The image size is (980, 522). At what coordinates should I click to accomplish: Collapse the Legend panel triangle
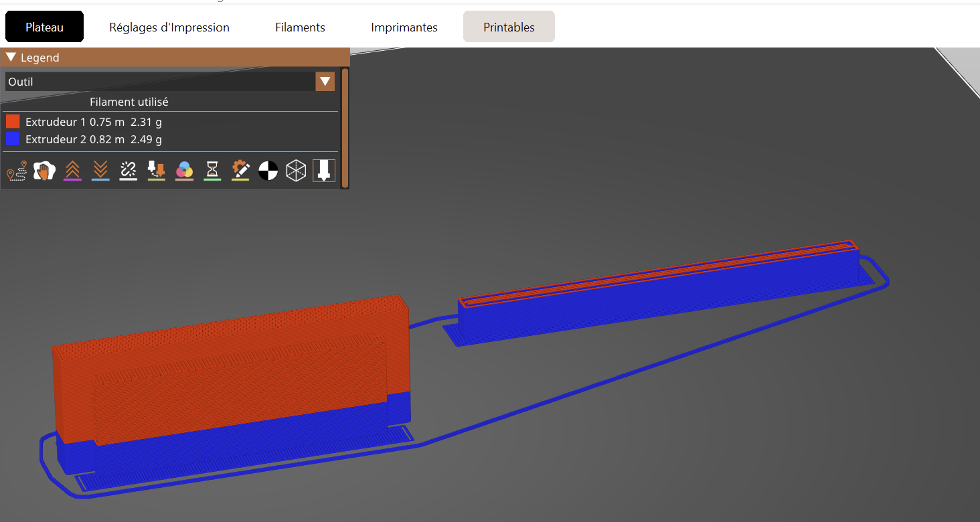point(11,58)
